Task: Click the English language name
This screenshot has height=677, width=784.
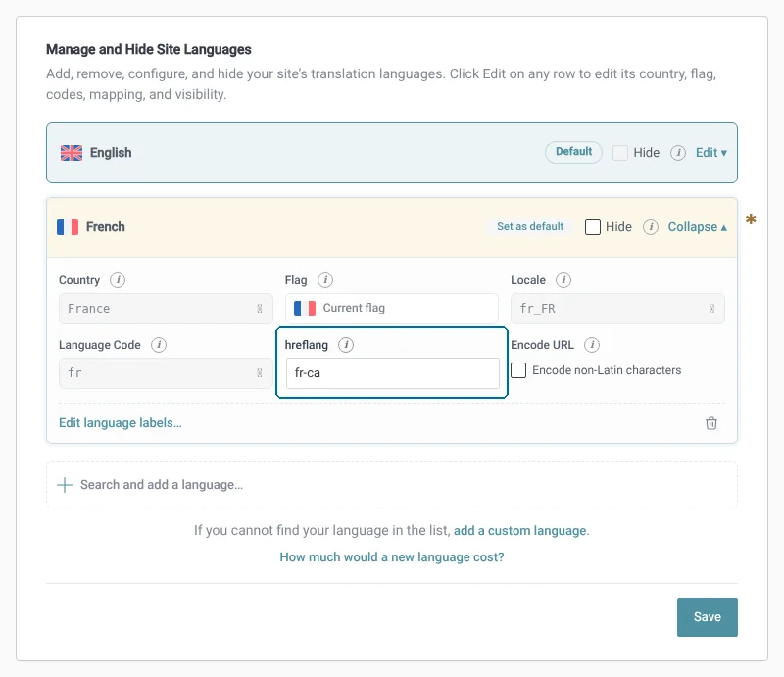Action: 111,153
